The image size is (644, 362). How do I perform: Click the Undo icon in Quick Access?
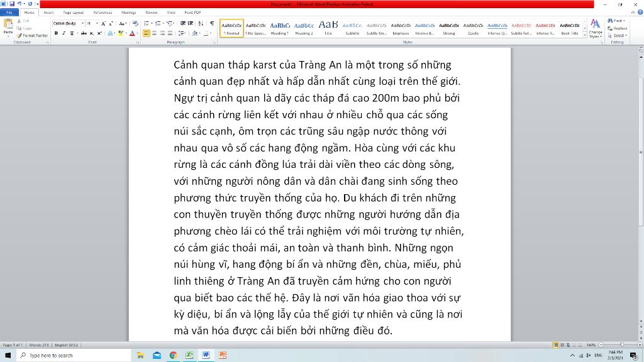click(19, 4)
